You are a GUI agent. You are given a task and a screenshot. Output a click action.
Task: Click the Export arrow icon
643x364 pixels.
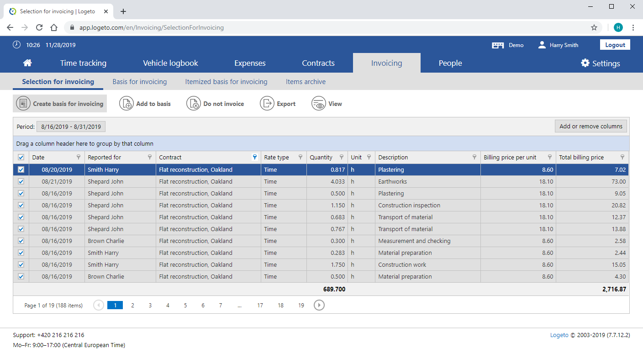[x=267, y=104]
